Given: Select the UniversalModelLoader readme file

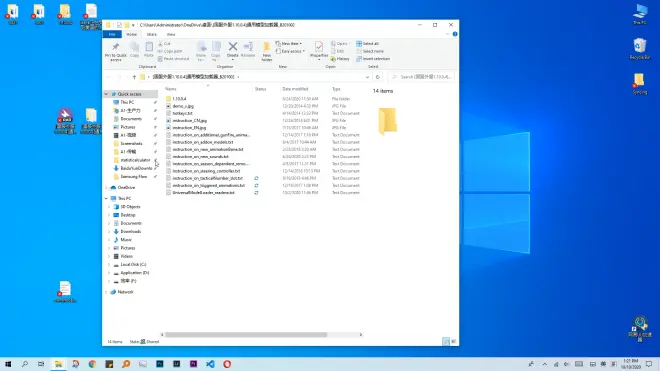Looking at the screenshot, I should point(203,193).
